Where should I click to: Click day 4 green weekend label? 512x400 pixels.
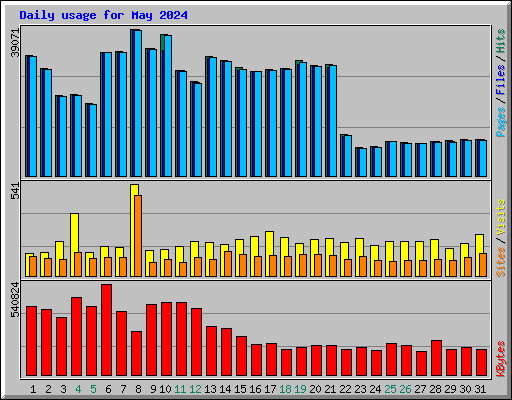[x=78, y=389]
